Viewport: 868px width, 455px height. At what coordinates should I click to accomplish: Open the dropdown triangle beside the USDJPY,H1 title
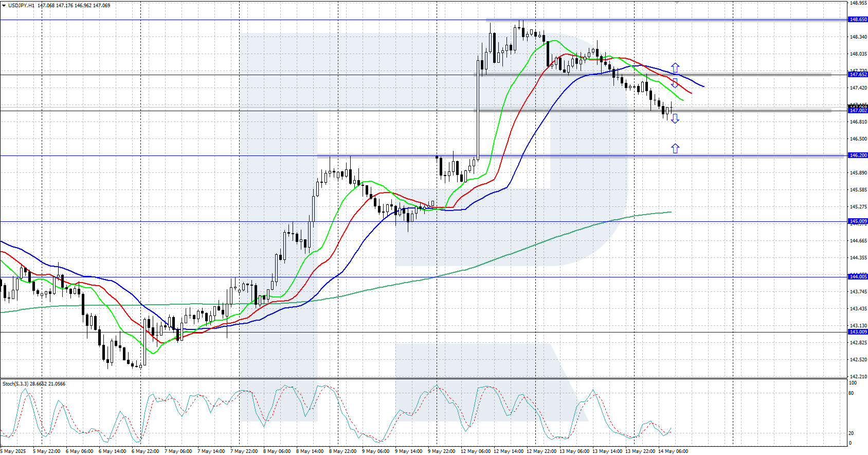(3, 6)
